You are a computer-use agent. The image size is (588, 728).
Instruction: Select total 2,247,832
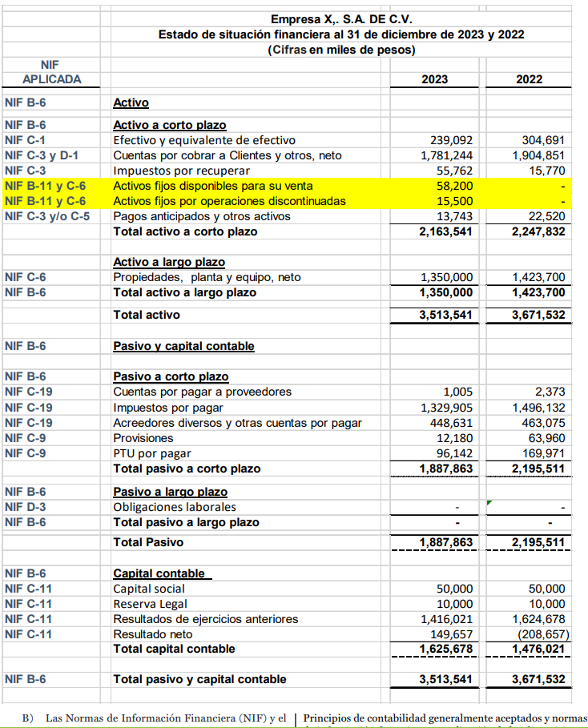tap(538, 231)
